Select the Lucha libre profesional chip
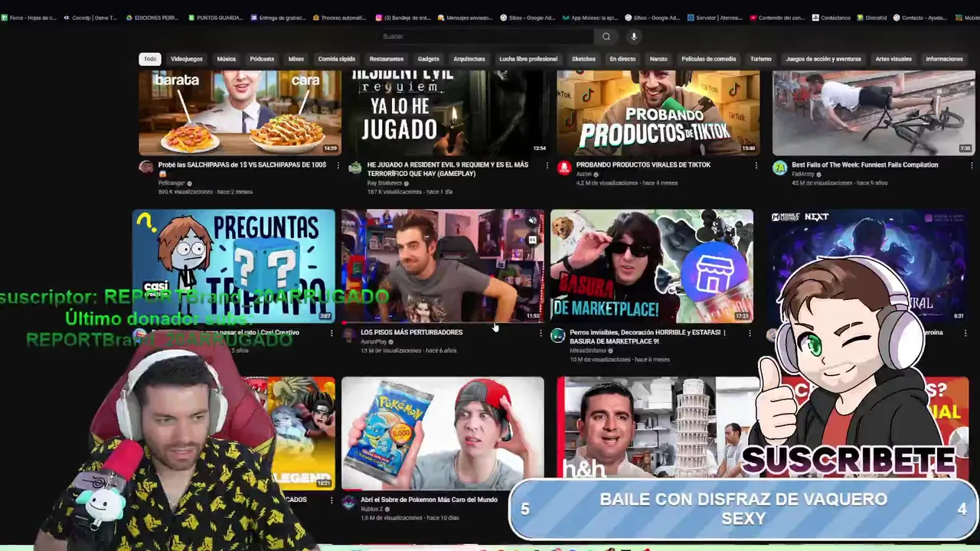Viewport: 980px width, 551px height. (x=528, y=59)
